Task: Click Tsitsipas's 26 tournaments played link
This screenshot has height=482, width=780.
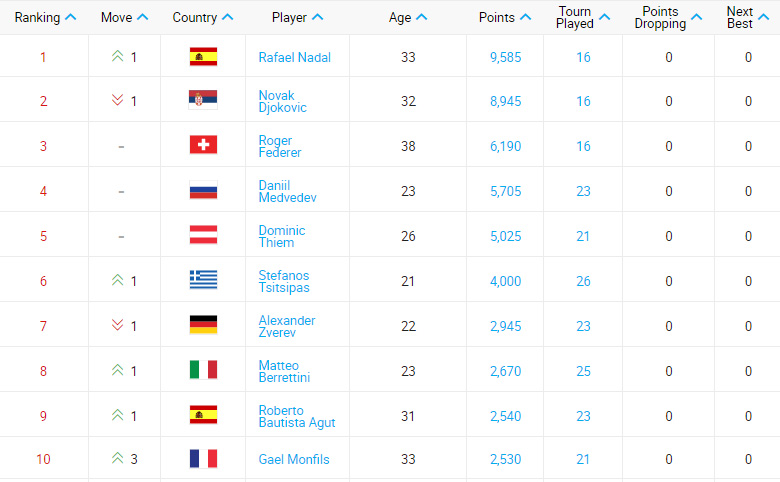Action: coord(584,282)
